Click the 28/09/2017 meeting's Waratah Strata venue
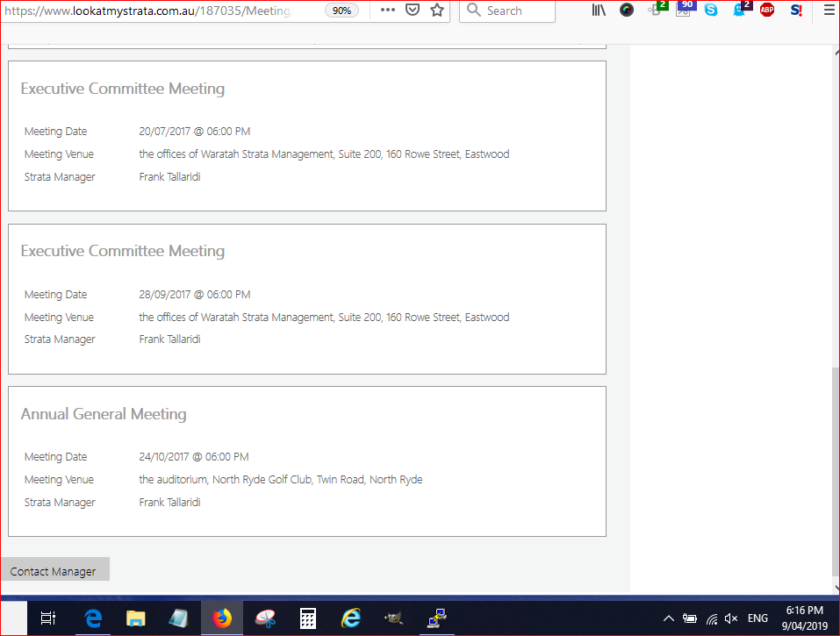This screenshot has width=840, height=636. pos(324,318)
